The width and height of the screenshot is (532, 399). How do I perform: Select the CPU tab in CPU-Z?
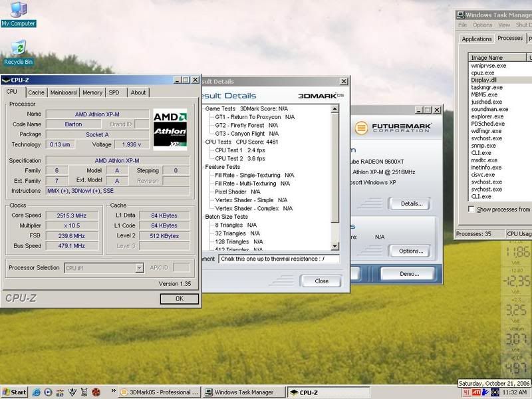11,92
